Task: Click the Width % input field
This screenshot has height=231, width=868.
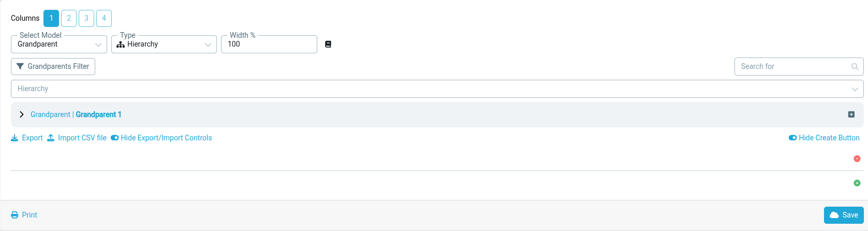Action: coord(269,45)
